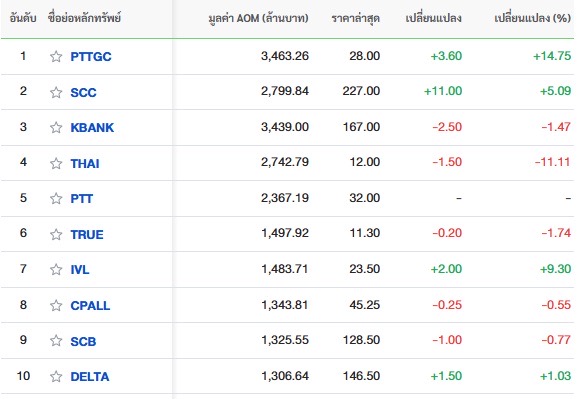Mark DELTA with the star icon
This screenshot has width=585, height=399.
[56, 376]
